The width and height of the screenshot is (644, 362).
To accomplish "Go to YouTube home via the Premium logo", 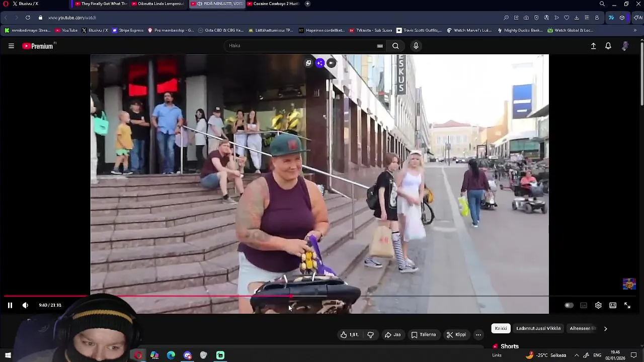I will [38, 46].
